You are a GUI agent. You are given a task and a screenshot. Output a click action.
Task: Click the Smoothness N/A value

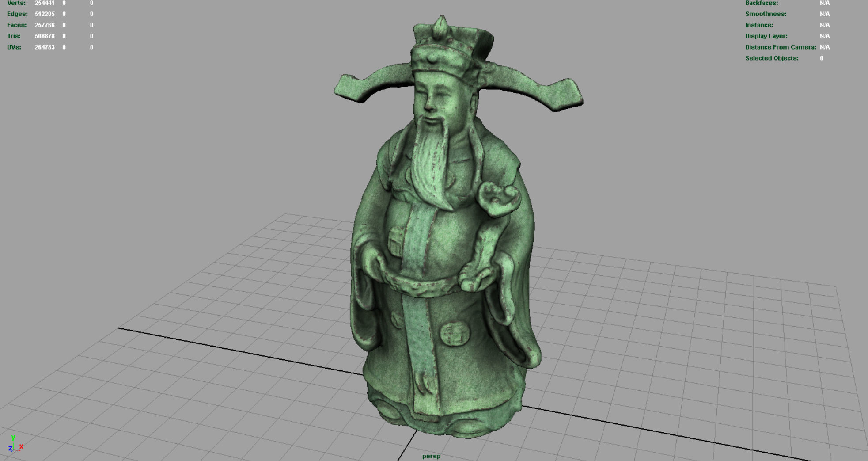pos(825,14)
